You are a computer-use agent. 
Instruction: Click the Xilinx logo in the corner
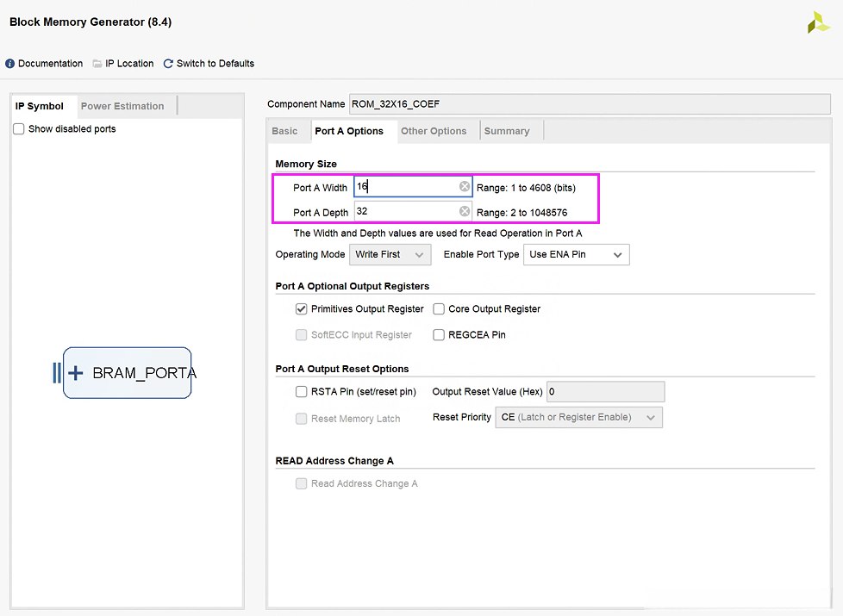818,23
